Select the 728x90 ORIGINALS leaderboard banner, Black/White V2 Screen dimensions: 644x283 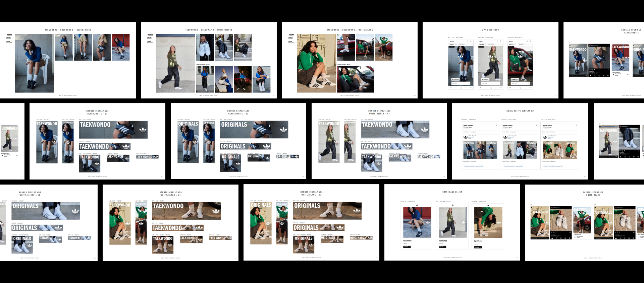(246, 146)
